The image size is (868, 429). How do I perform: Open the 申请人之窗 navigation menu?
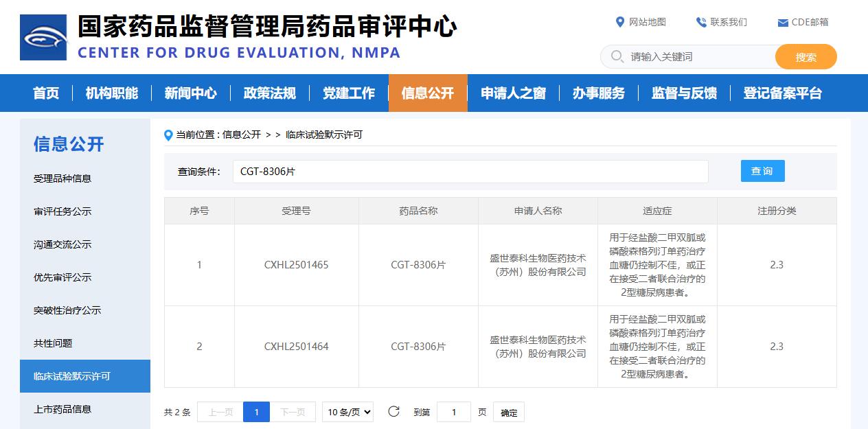513,93
